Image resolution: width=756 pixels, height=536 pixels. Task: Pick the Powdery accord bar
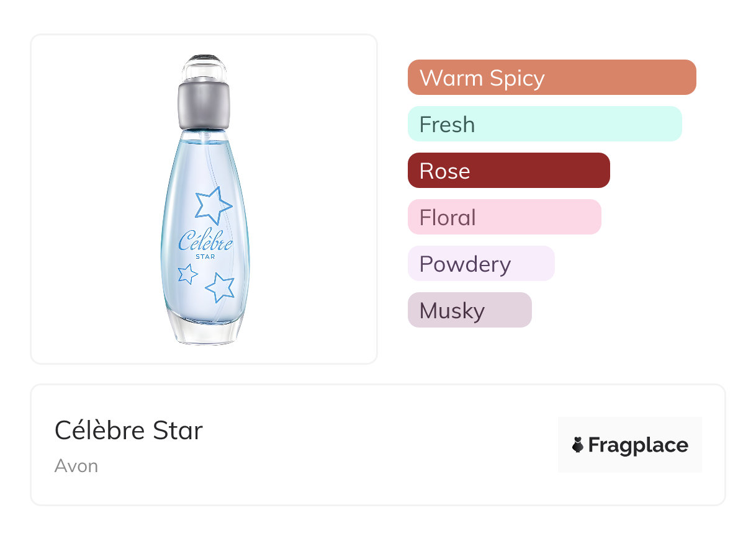(x=480, y=264)
